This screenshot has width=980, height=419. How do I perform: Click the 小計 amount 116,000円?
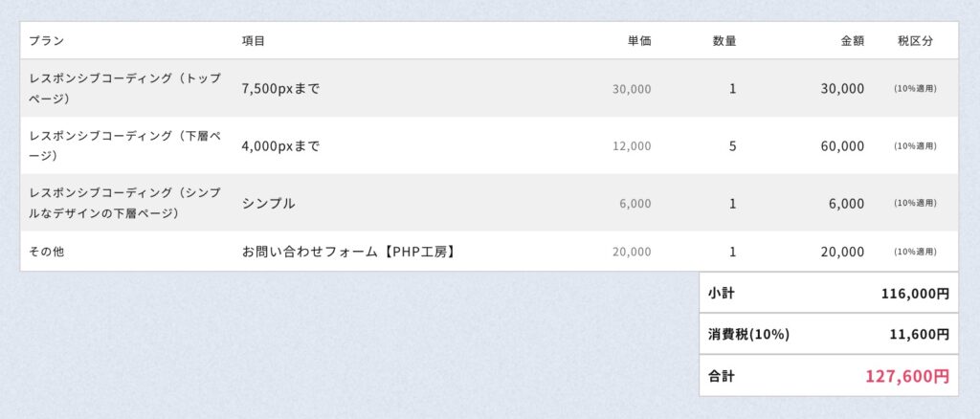point(914,294)
